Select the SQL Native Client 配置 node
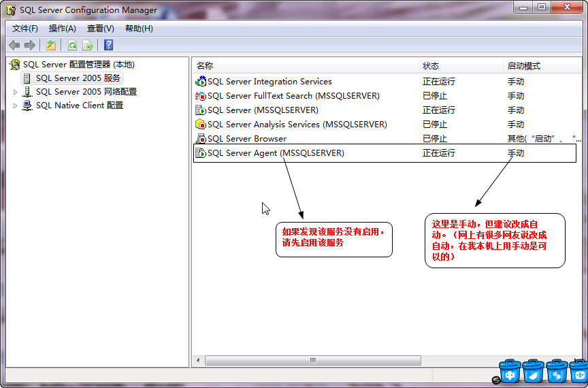588x388 pixels. (x=80, y=106)
